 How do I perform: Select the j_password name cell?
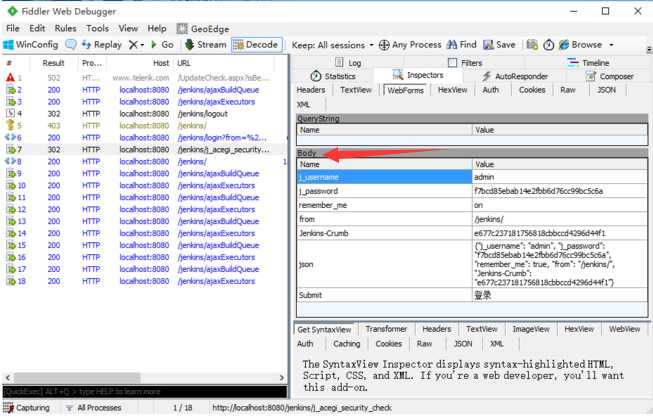click(x=384, y=191)
